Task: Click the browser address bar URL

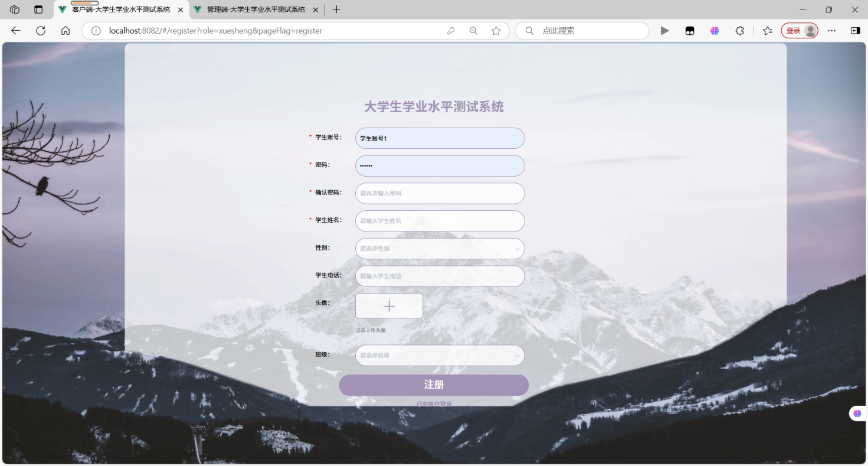Action: (x=215, y=31)
